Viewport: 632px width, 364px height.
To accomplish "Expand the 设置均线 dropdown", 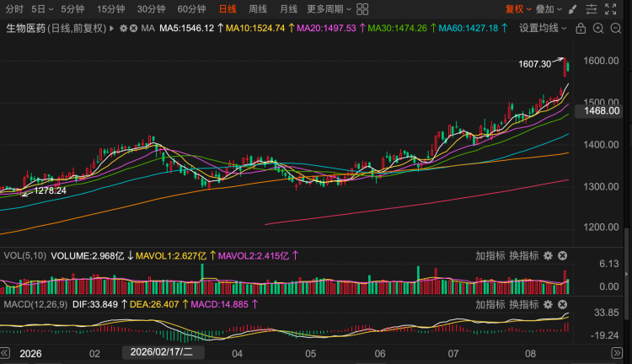I will tap(543, 28).
